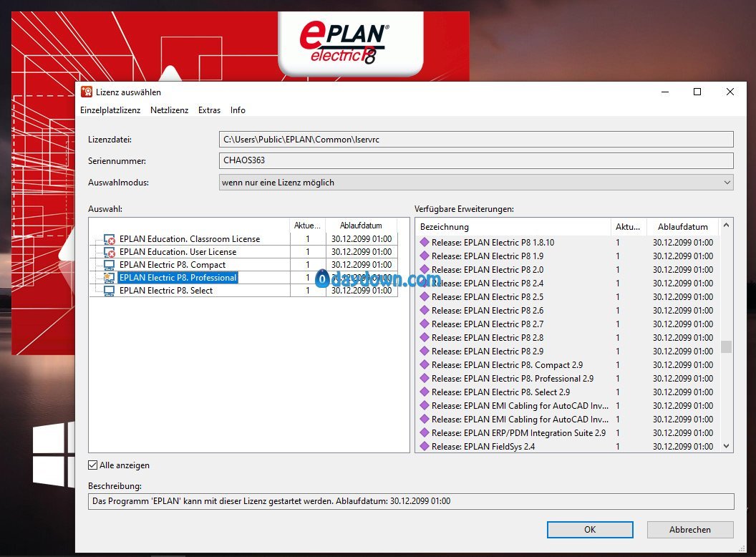Click the diamond icon for Release: EPLAN Electric P8 1.8.10
The image size is (756, 557).
coord(425,242)
